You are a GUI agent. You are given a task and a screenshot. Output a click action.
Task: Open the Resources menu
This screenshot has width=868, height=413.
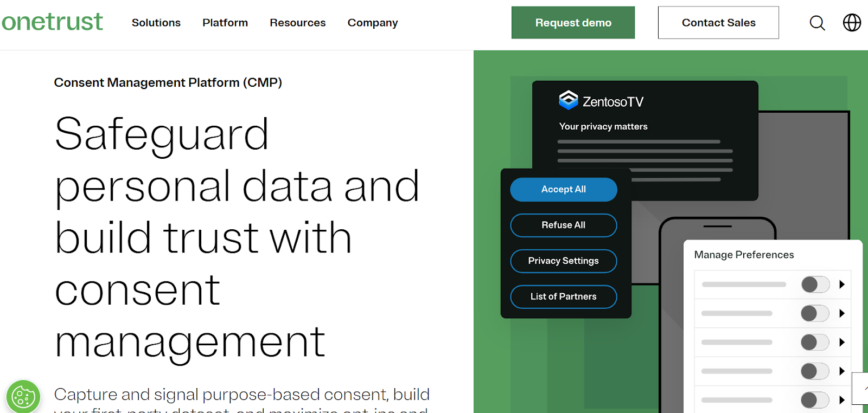[298, 23]
